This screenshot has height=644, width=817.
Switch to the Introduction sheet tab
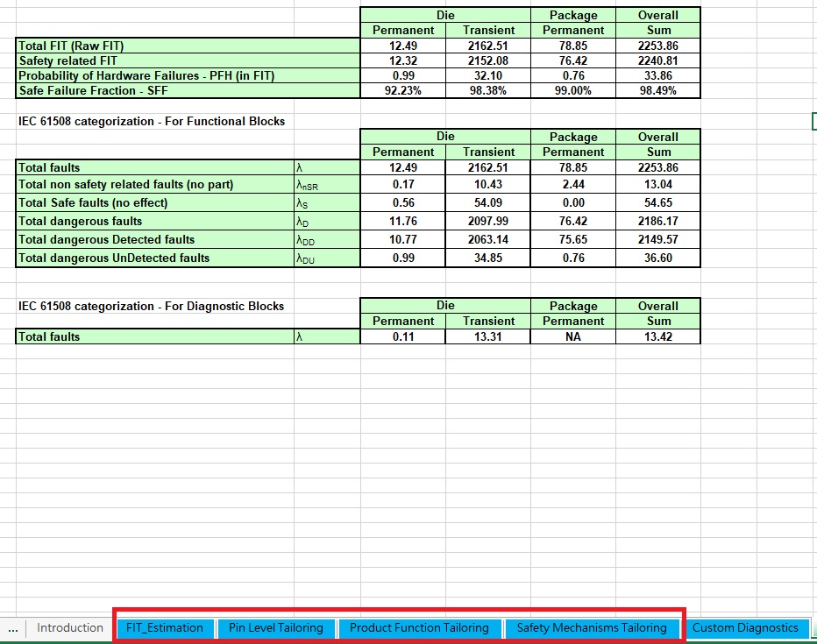69,627
